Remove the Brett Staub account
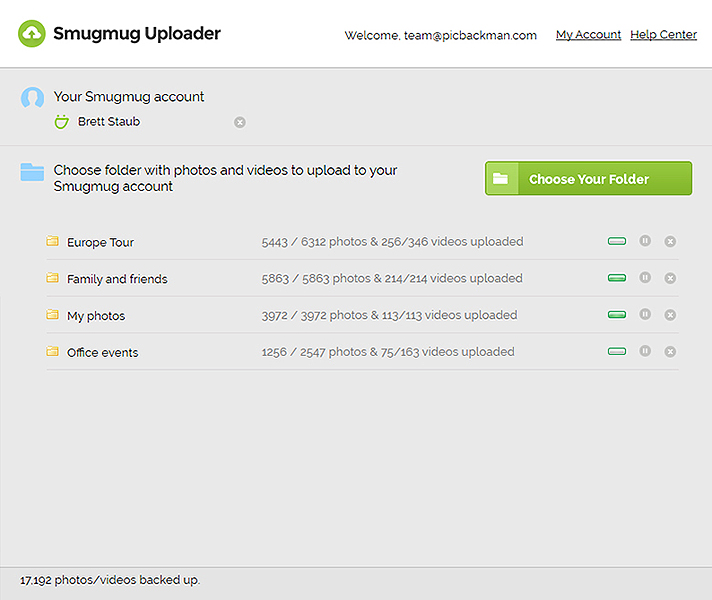This screenshot has width=712, height=600. click(x=240, y=122)
